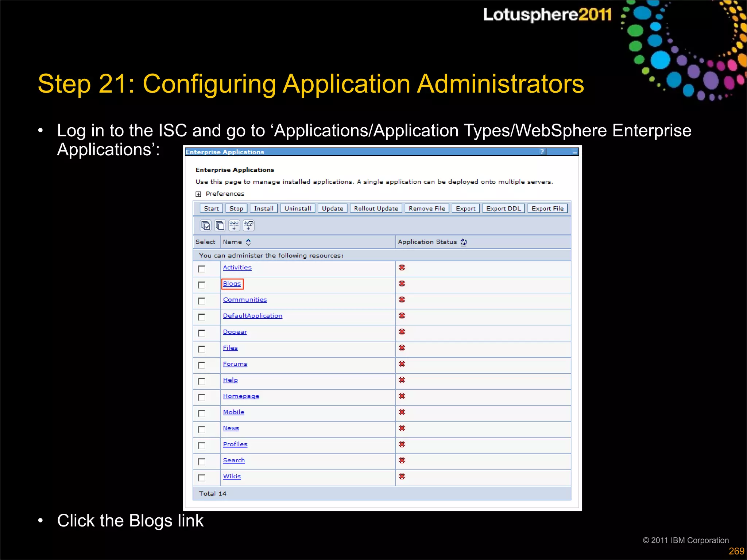
Task: Click the Export button
Action: (x=466, y=209)
